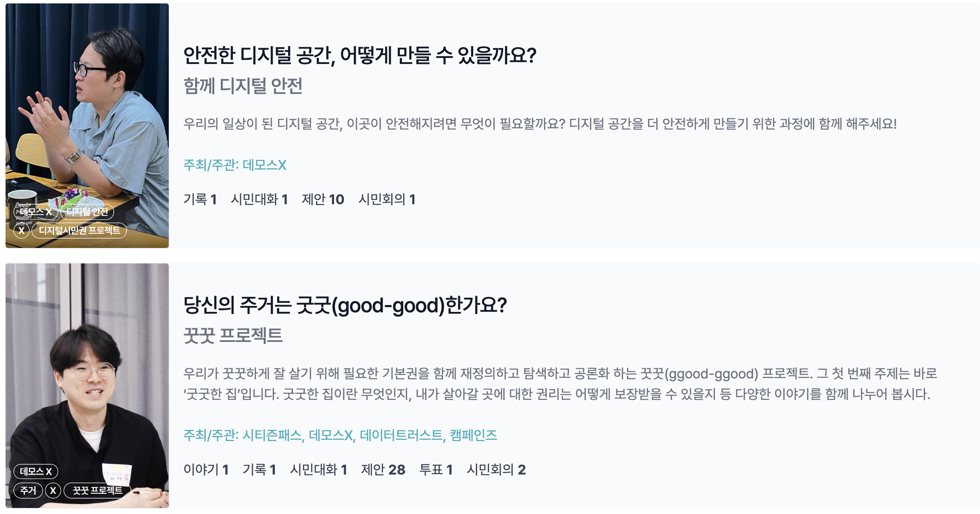Viewport: 980px width, 514px height.
Task: Click the organizer line listing 시티즌패스
Action: click(x=340, y=435)
